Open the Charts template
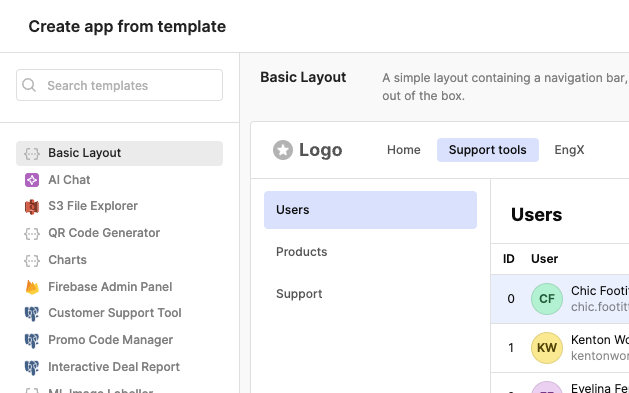The image size is (629, 393). (120, 260)
